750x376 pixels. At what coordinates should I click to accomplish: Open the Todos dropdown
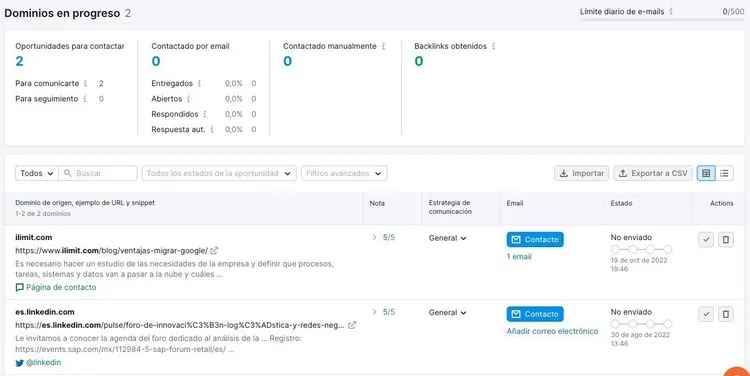tap(37, 173)
